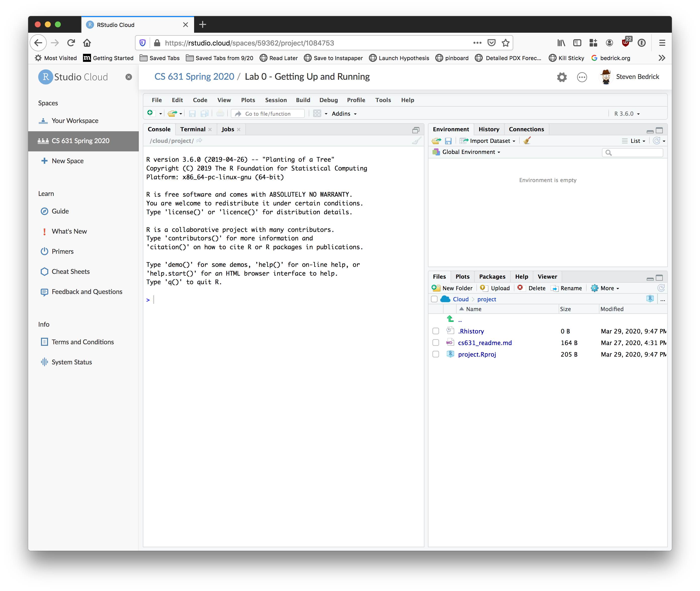Open the Session menu
This screenshot has width=700, height=591.
(x=276, y=100)
